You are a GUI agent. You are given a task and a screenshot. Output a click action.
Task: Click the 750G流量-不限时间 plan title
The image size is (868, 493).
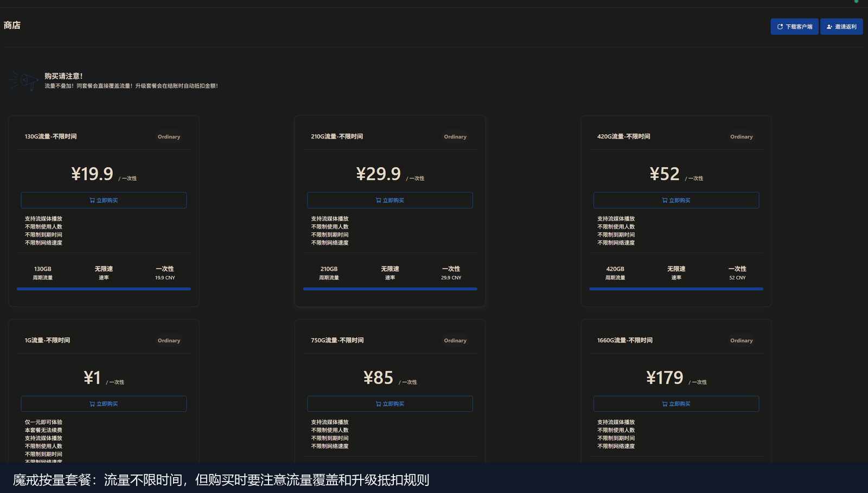[x=337, y=340]
